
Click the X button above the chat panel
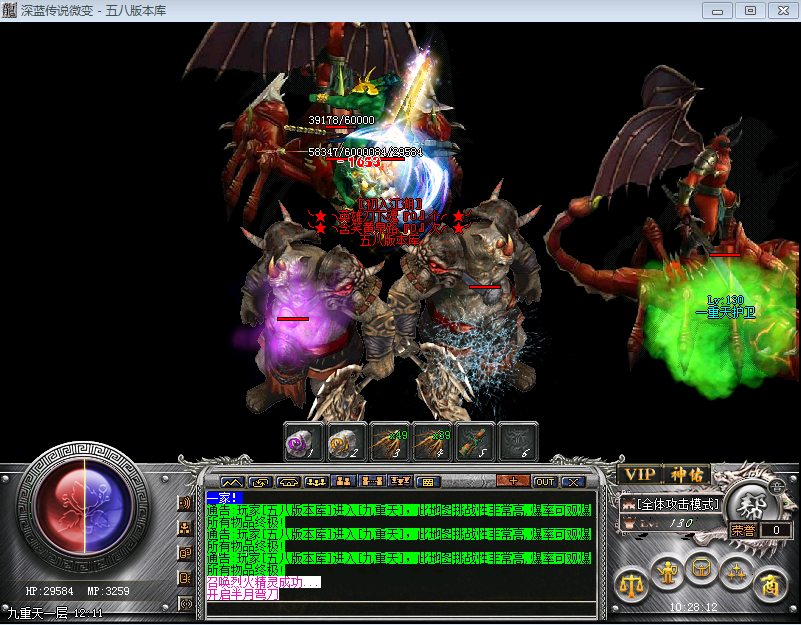(x=573, y=482)
